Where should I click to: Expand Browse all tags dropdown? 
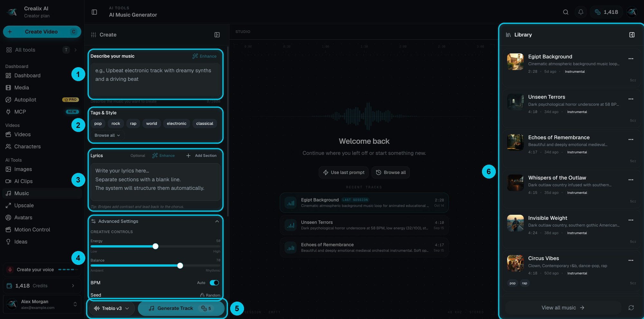pos(107,135)
